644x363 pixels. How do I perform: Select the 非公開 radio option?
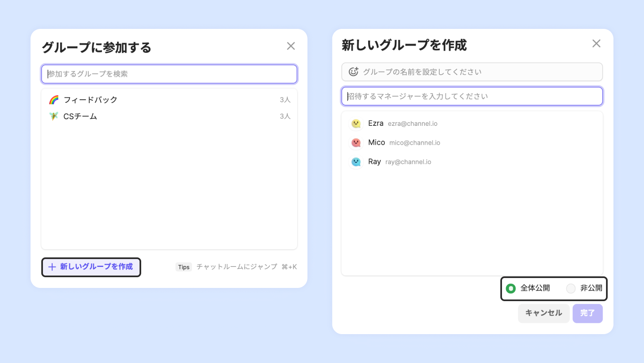coord(571,288)
